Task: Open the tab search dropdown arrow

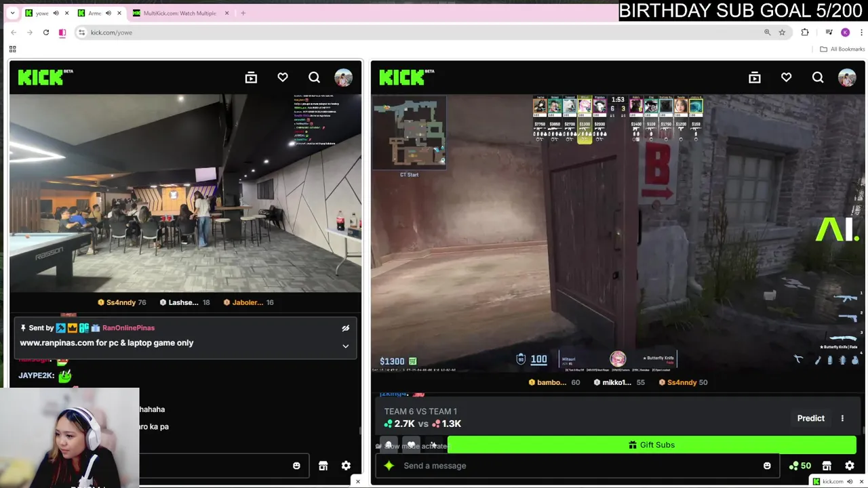Action: coord(12,13)
